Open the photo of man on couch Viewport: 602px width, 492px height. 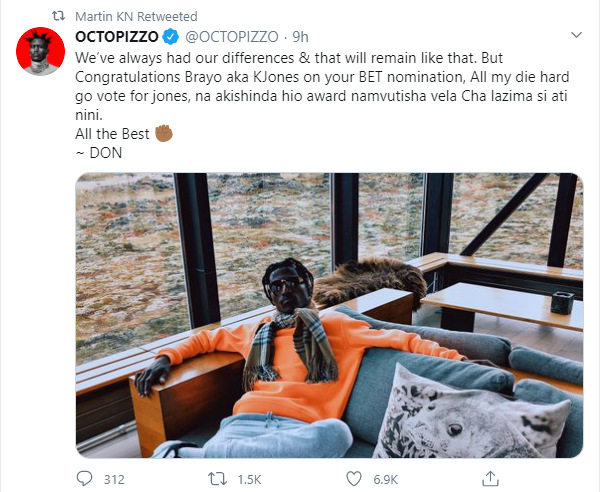[329, 315]
